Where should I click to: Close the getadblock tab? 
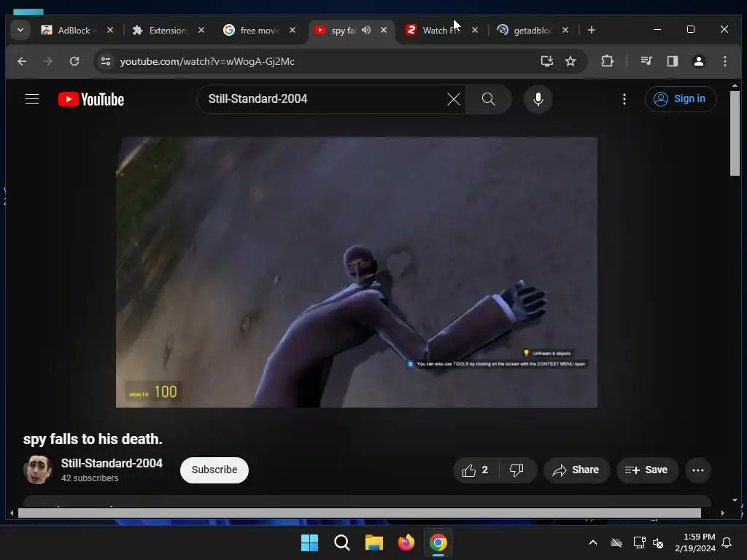(565, 30)
